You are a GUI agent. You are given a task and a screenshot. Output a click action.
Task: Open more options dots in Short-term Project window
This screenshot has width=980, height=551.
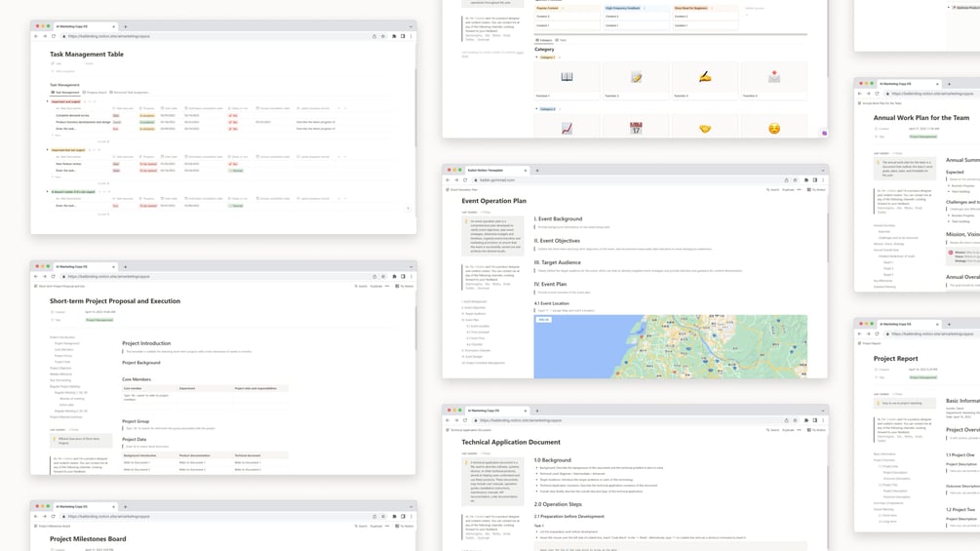tap(387, 286)
